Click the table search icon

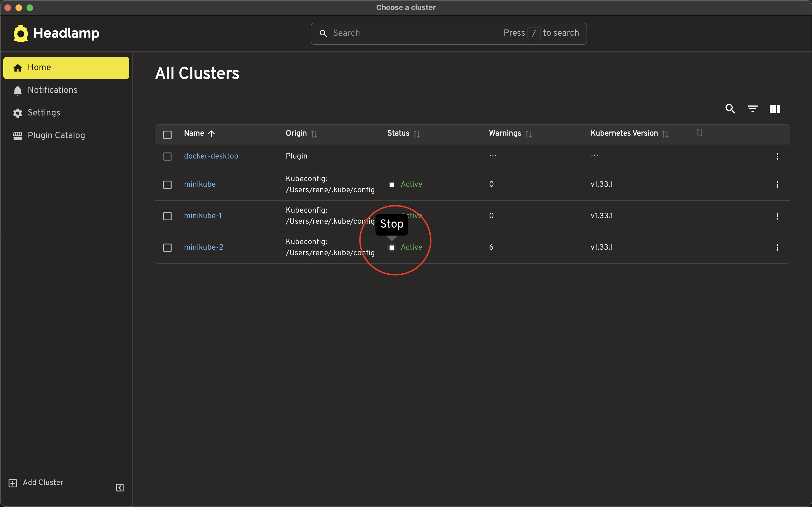(730, 109)
